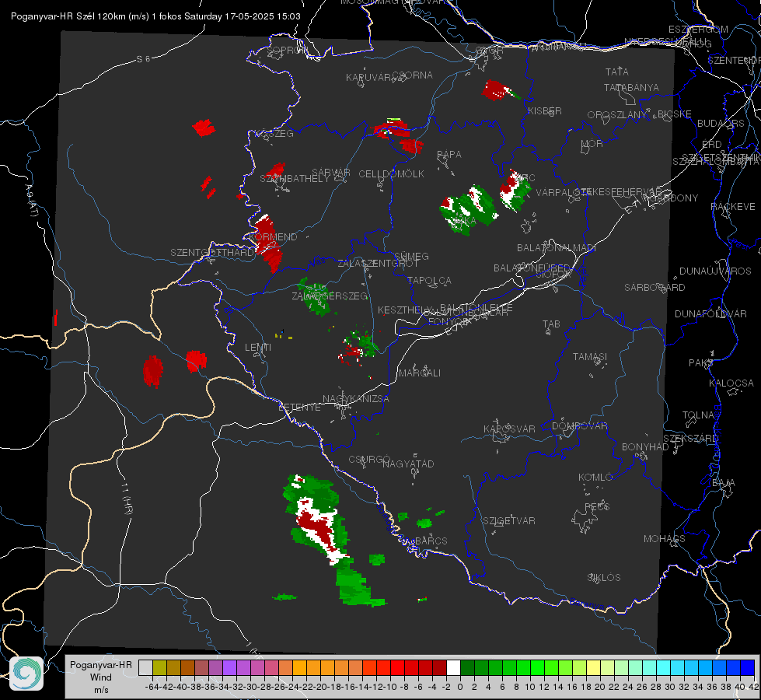Click the TATABANYA city label
This screenshot has height=700, width=761.
click(631, 88)
